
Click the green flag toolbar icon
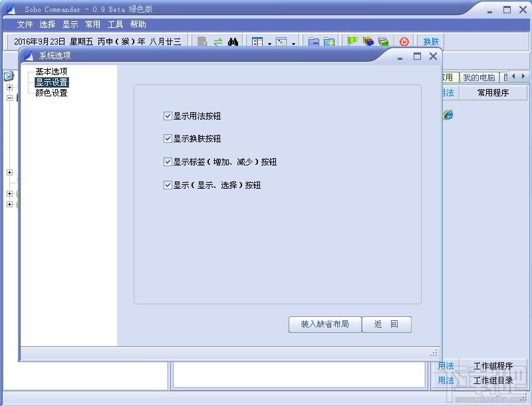[352, 41]
